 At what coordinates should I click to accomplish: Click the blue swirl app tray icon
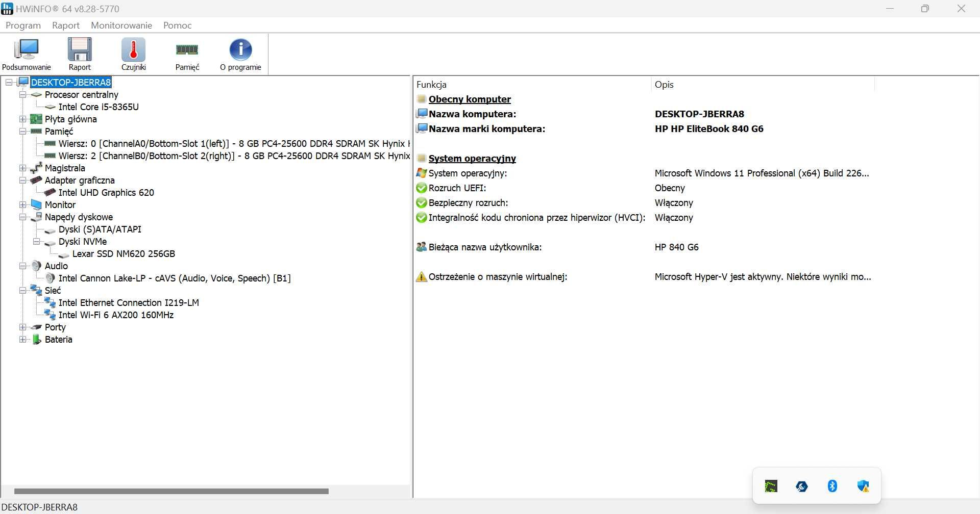801,486
